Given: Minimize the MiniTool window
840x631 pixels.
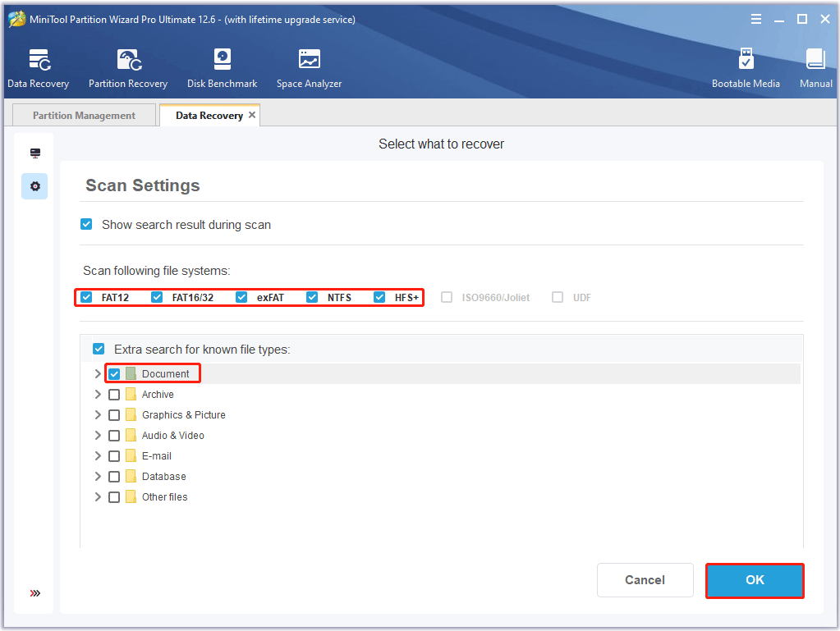Looking at the screenshot, I should [779, 19].
